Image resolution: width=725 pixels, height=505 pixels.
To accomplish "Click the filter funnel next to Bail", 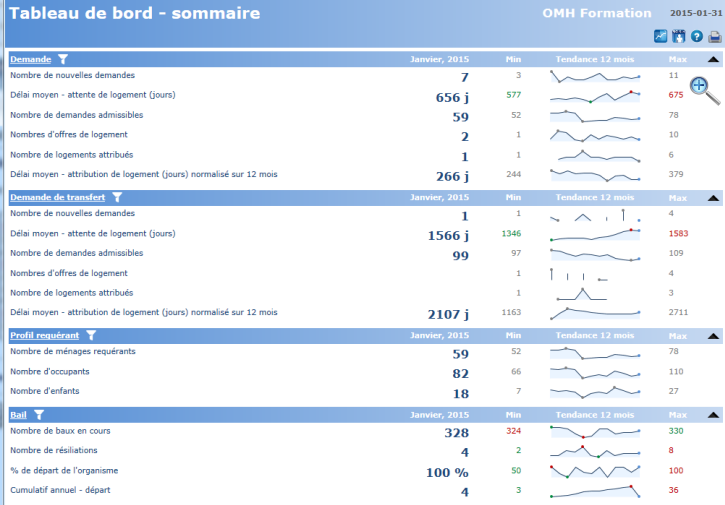I will [x=40, y=414].
